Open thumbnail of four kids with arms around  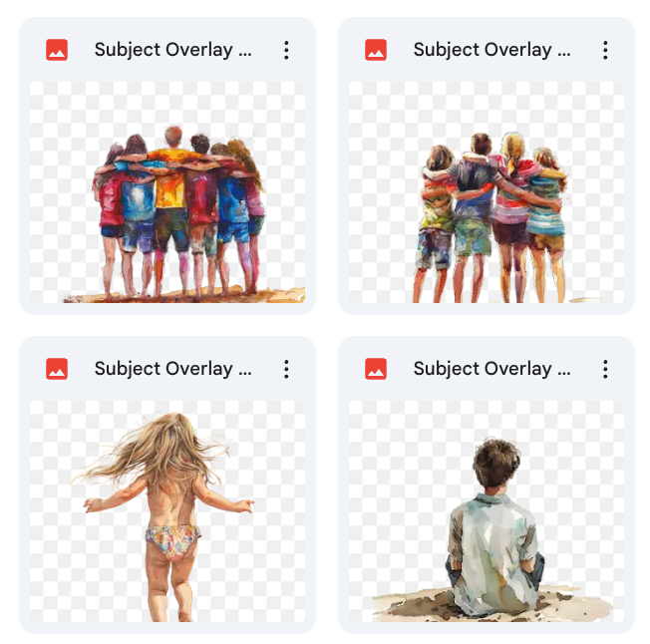coord(487,192)
